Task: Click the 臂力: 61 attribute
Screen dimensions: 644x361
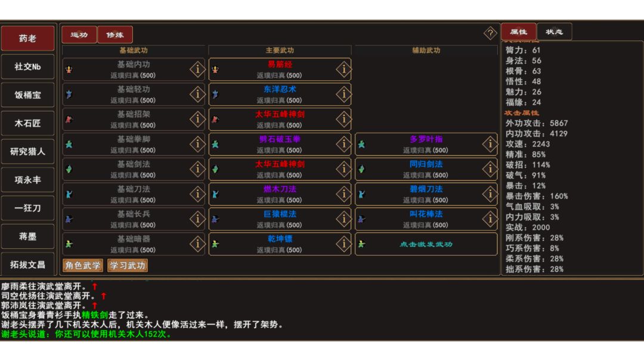Action: click(523, 50)
